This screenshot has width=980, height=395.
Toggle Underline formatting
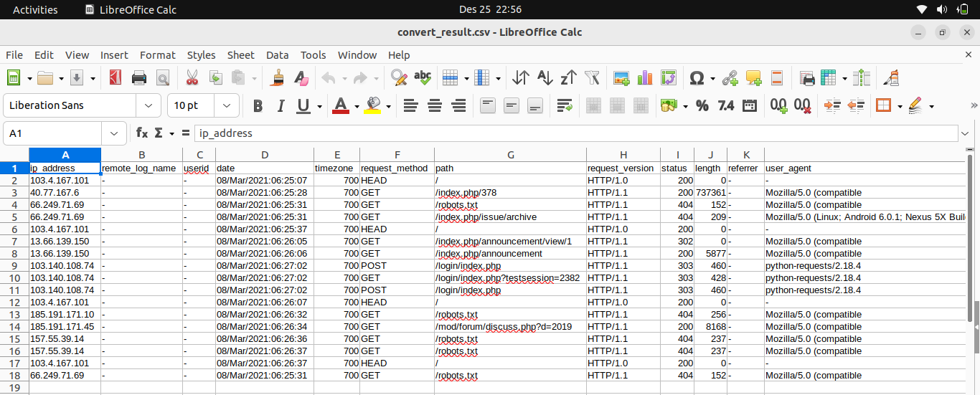click(303, 105)
